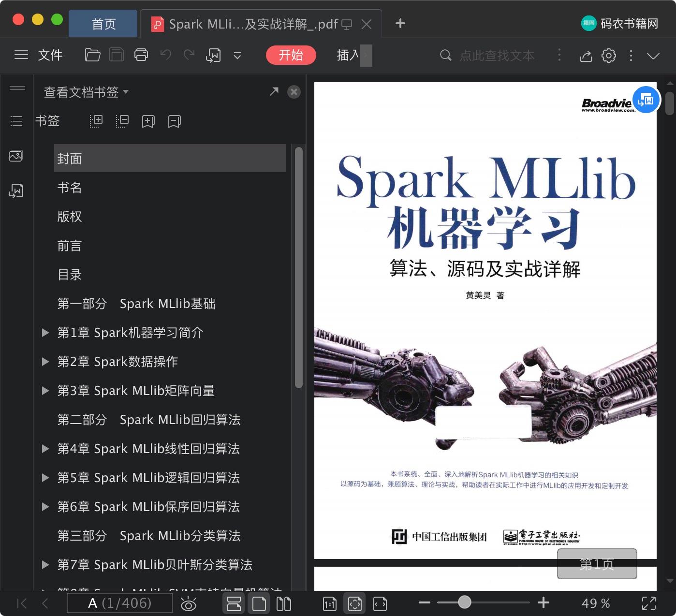Image resolution: width=676 pixels, height=616 pixels.
Task: Click the undo arrow icon
Action: click(166, 55)
